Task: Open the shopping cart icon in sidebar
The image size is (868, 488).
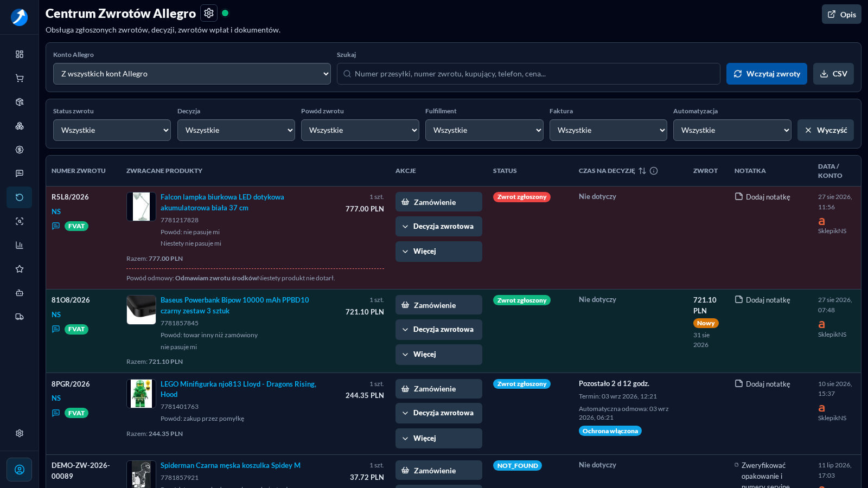Action: pos(20,78)
